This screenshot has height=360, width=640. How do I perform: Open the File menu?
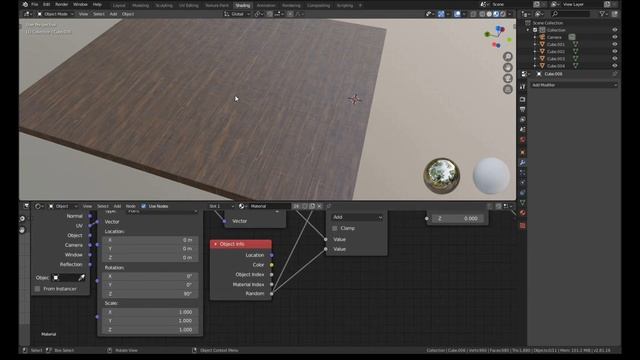[x=35, y=4]
